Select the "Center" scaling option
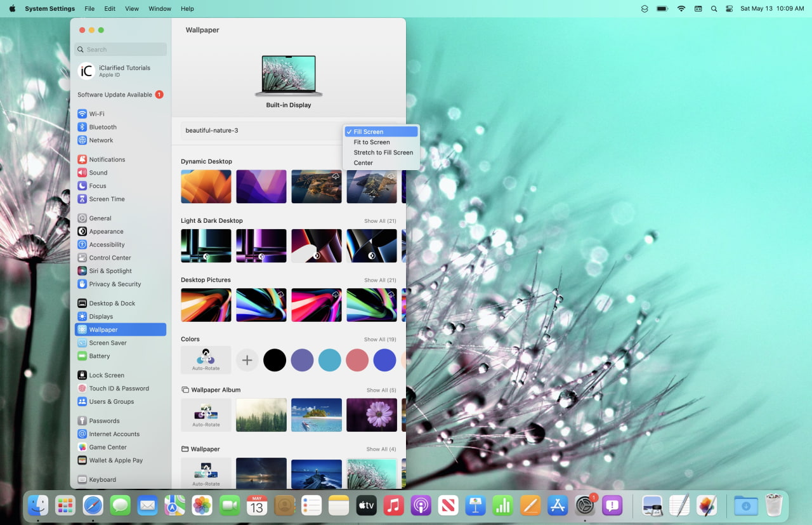Screen dimensions: 812x525 (x=363, y=163)
